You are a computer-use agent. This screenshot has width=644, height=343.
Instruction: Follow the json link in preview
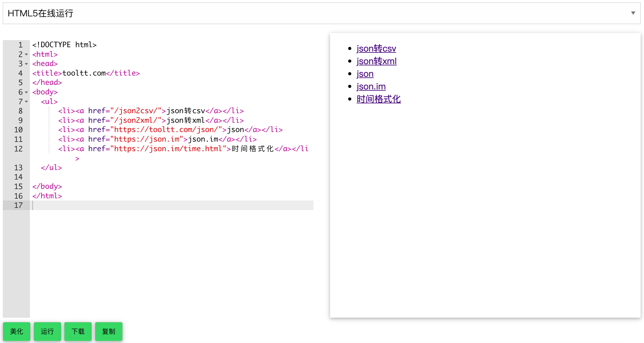click(x=365, y=74)
